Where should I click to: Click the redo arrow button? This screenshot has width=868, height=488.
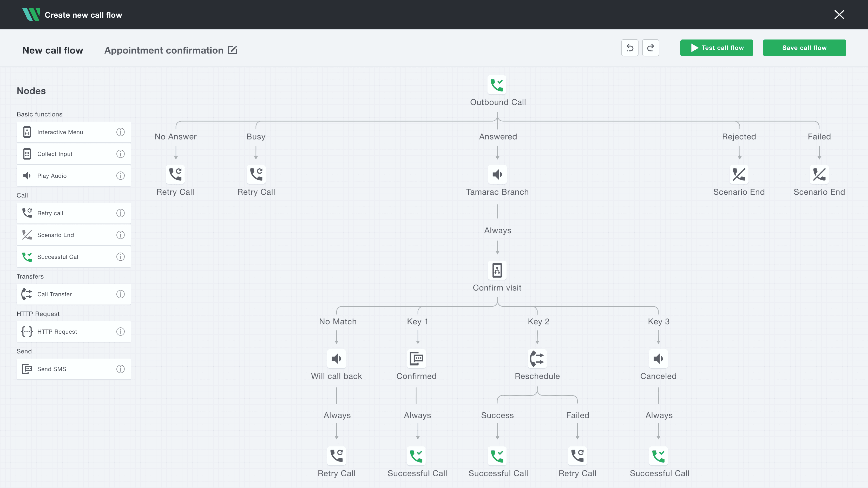point(650,48)
